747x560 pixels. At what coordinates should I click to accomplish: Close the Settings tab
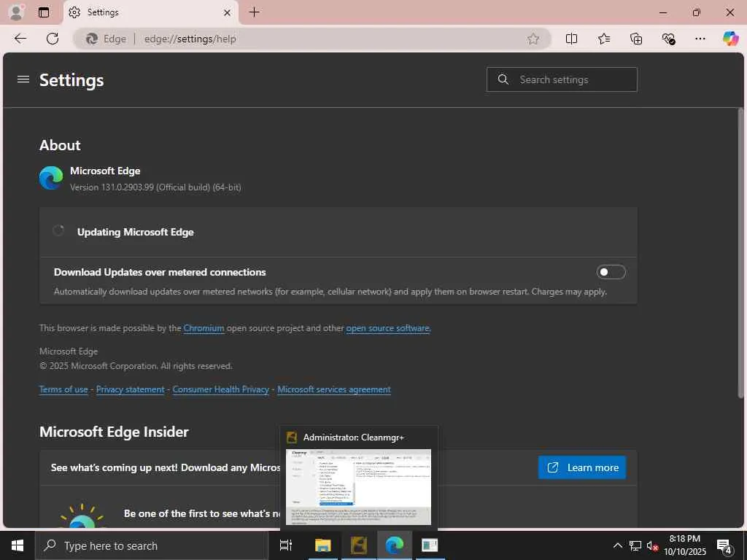click(x=228, y=13)
